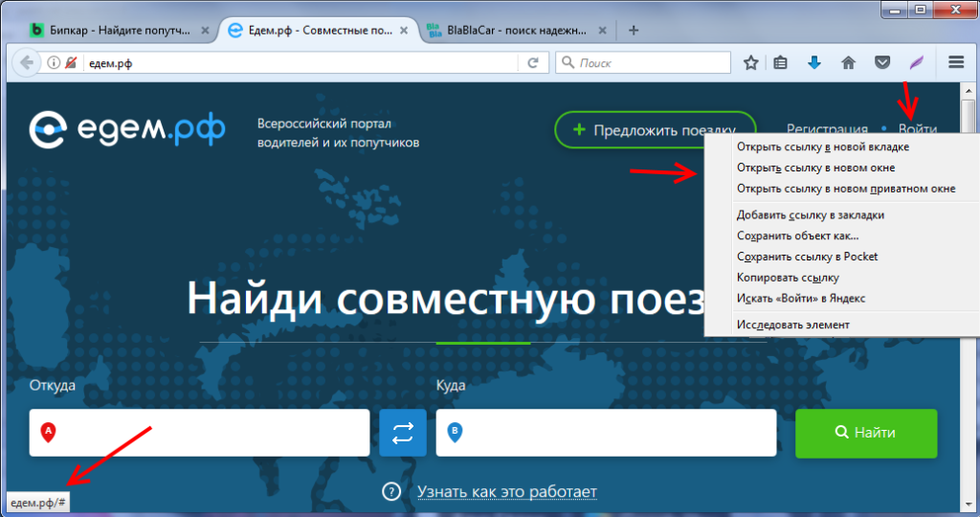Open the Firefox hamburger menu
Viewport: 980px width, 517px height.
click(x=956, y=62)
